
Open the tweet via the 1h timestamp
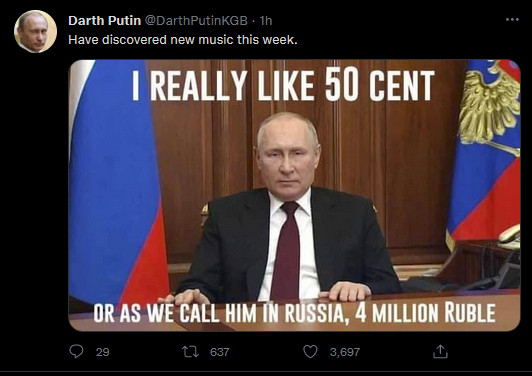pyautogui.click(x=266, y=21)
